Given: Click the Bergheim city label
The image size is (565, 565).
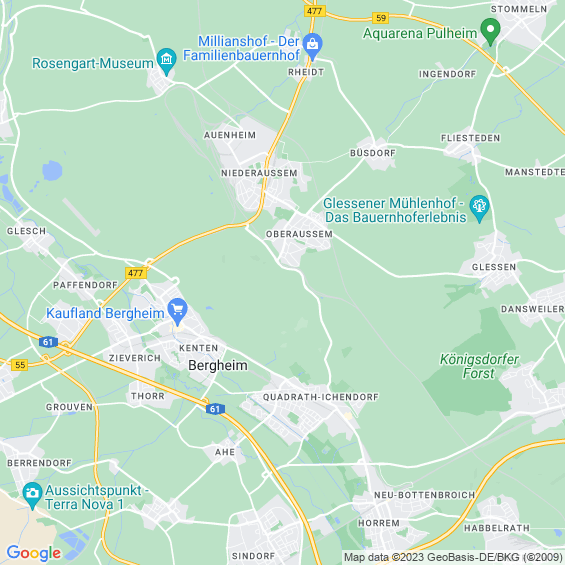Looking at the screenshot, I should (x=218, y=365).
